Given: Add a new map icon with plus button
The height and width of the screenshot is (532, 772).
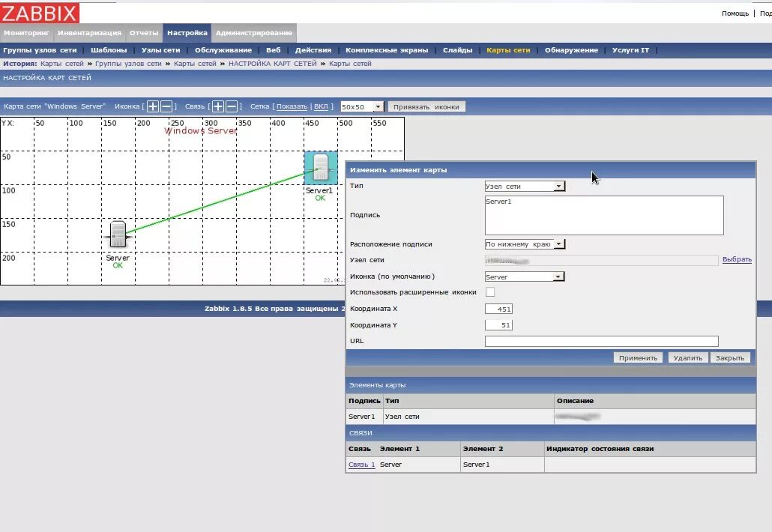Looking at the screenshot, I should pos(153,106).
